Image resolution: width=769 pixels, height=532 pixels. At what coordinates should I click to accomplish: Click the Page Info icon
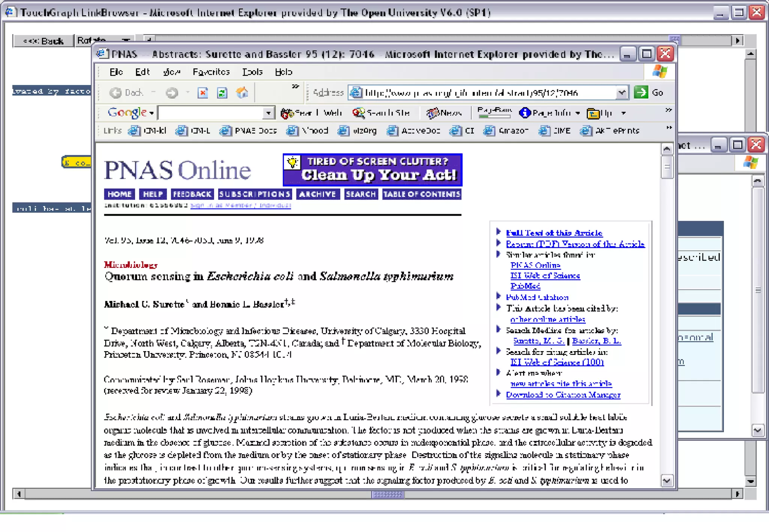[x=525, y=113]
